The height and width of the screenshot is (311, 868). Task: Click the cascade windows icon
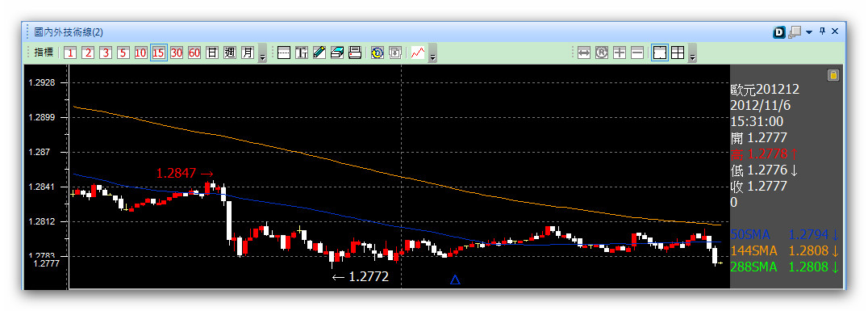click(x=795, y=32)
